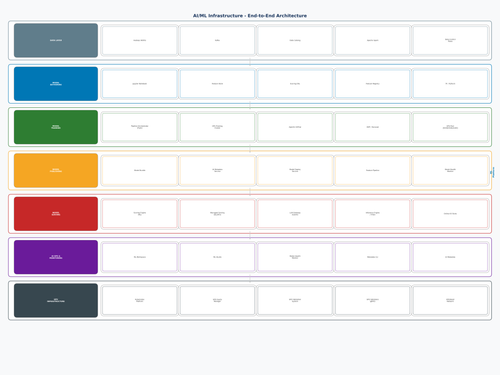Screen dimensions: 500x375
Task: Click the fifth card in the top gray-blue row
Action: click(x=450, y=40)
